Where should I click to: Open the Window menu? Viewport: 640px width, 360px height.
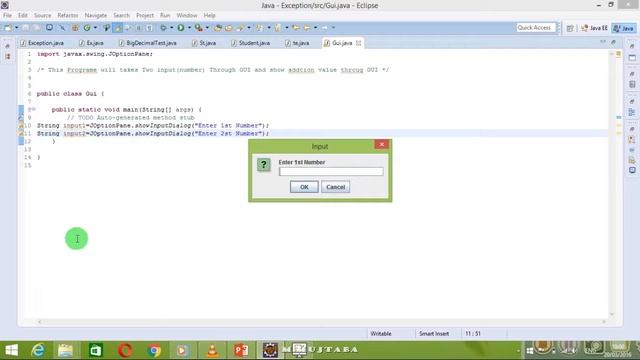187,15
